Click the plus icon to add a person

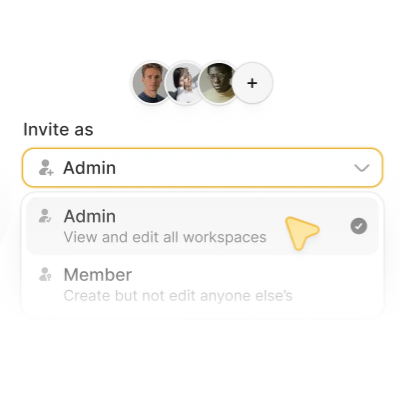point(252,83)
